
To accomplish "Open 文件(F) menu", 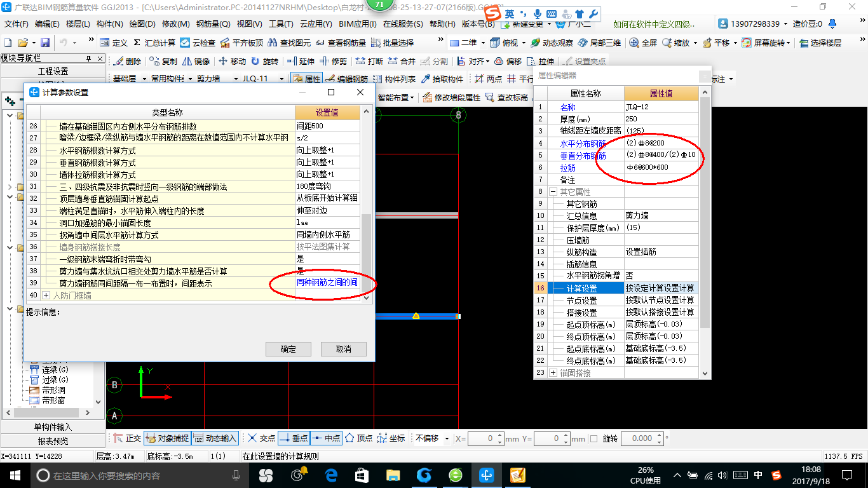I will [x=17, y=24].
